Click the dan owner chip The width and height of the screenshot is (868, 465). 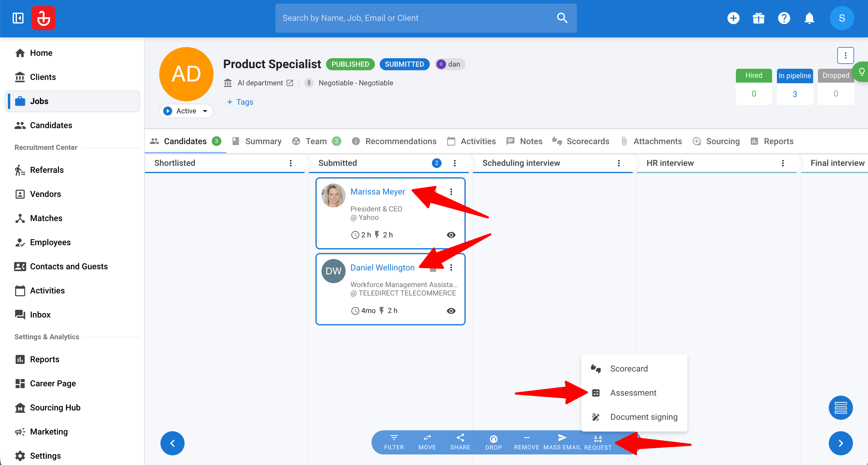point(450,64)
